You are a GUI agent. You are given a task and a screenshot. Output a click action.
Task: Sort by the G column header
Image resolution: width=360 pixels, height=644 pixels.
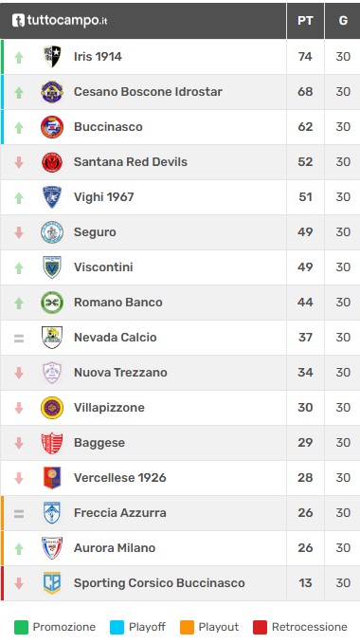pos(343,21)
